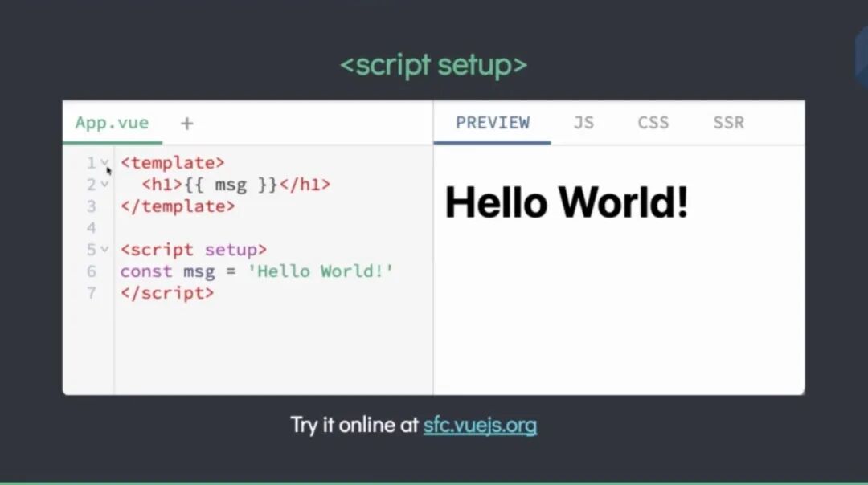Screen dimensions: 868x485
Task: Open the SSR output tab
Action: click(x=727, y=122)
